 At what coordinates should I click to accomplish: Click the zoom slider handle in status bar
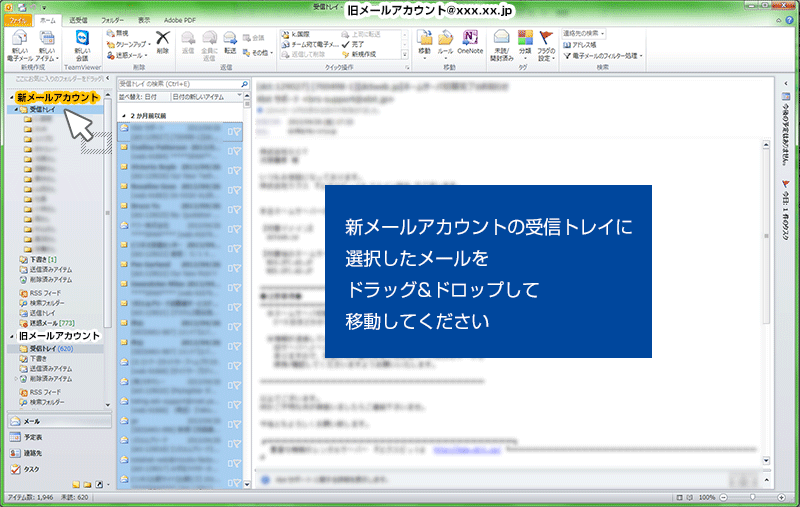(753, 497)
